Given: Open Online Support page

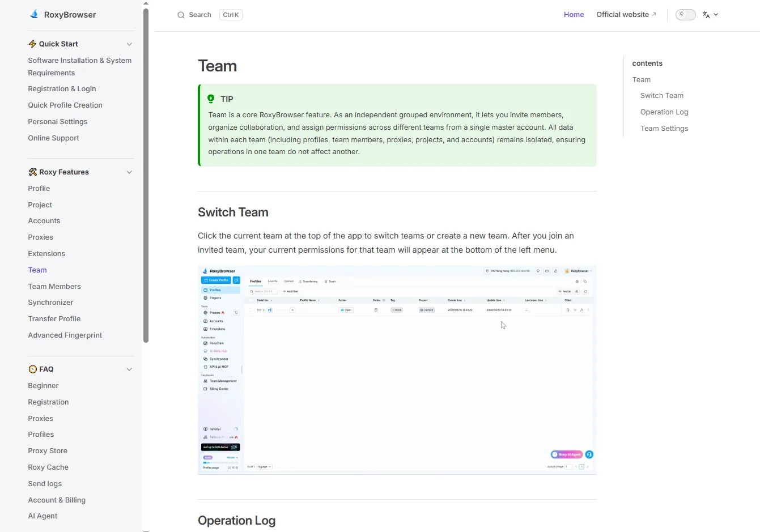Looking at the screenshot, I should (53, 138).
